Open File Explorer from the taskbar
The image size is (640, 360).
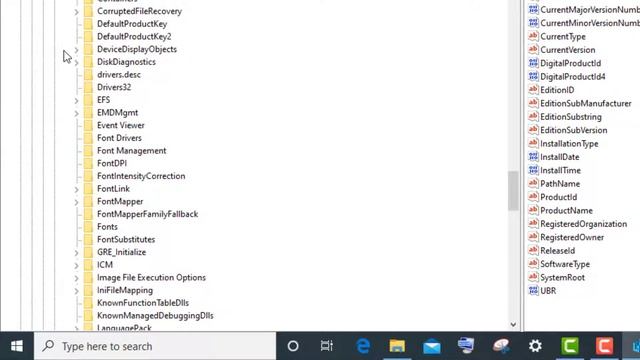coord(397,346)
